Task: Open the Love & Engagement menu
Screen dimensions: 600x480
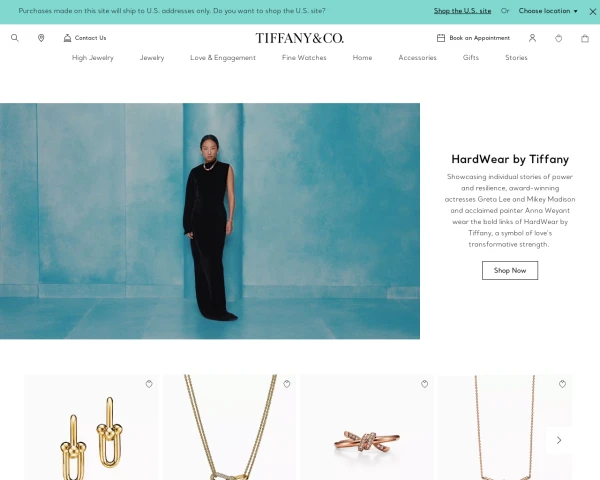Action: tap(223, 57)
